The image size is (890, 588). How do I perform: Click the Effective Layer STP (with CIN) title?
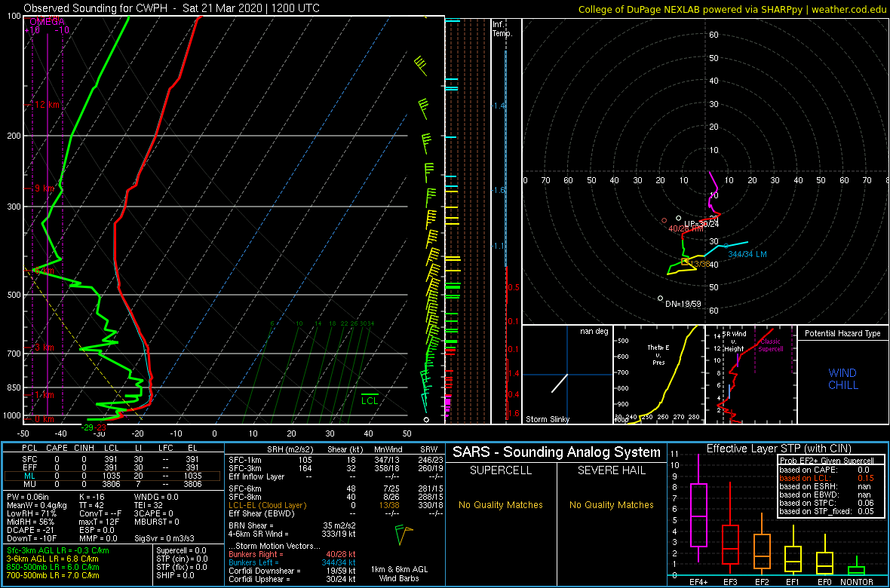(x=778, y=449)
